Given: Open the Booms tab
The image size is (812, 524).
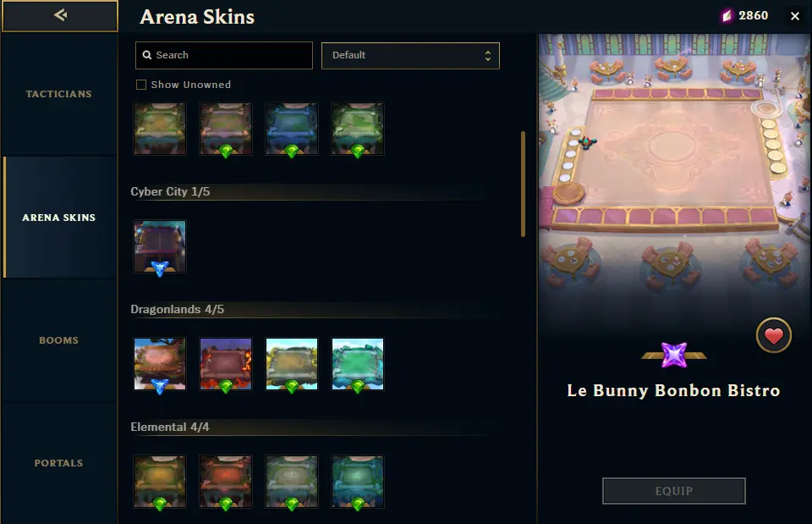Looking at the screenshot, I should click(58, 340).
